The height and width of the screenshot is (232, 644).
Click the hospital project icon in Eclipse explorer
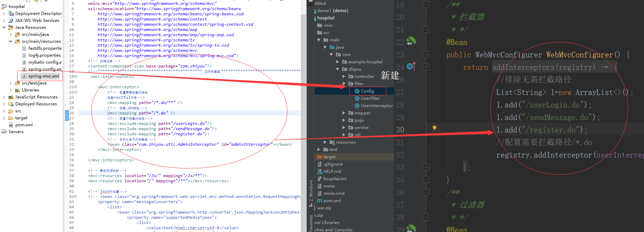click(5, 6)
